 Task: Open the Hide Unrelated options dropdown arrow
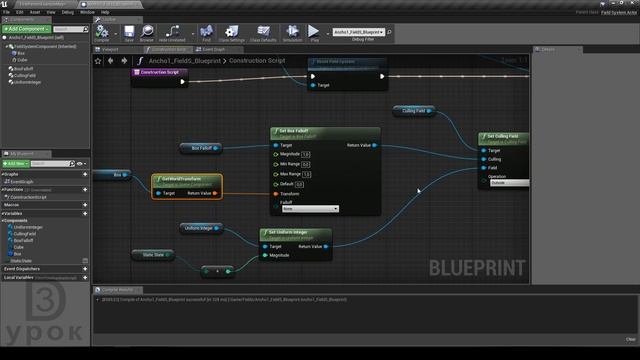pyautogui.click(x=192, y=34)
